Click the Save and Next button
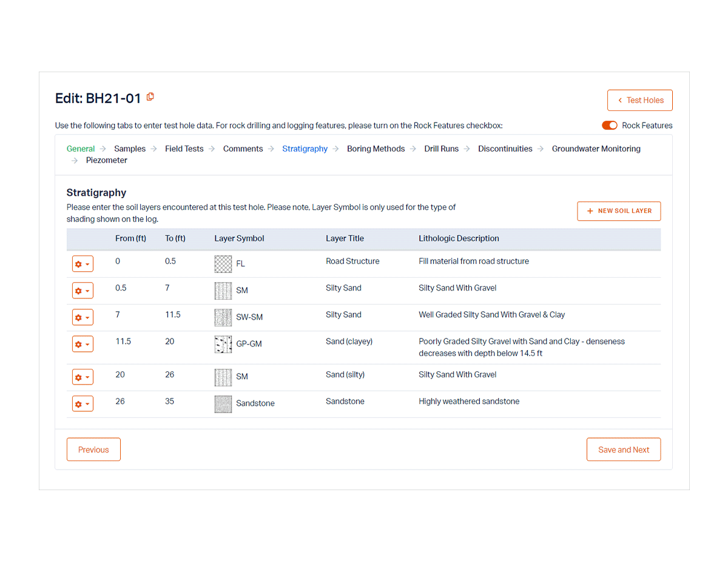The width and height of the screenshot is (728, 569). tap(623, 449)
